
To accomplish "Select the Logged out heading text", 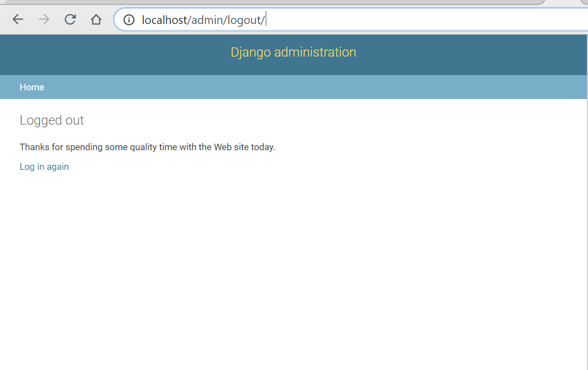I will (x=52, y=120).
